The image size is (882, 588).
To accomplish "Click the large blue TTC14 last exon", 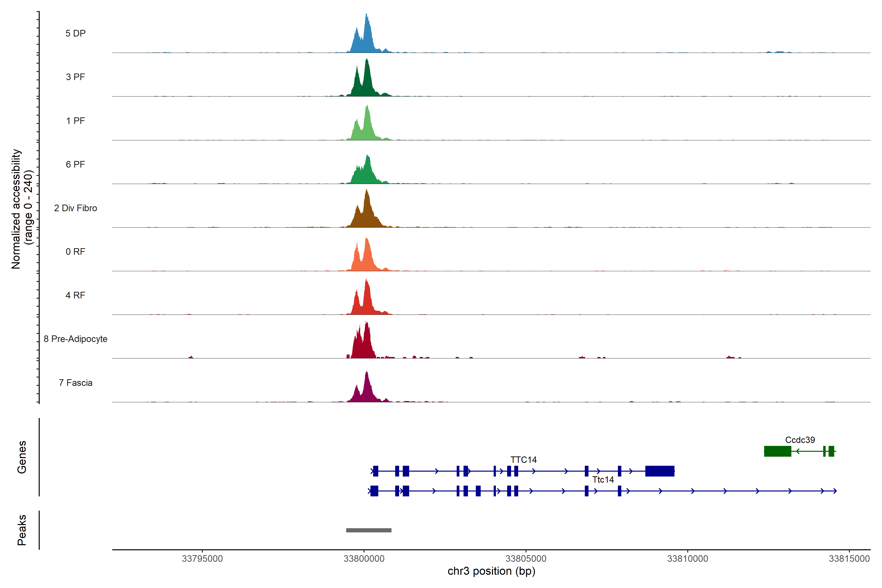I will pyautogui.click(x=660, y=471).
